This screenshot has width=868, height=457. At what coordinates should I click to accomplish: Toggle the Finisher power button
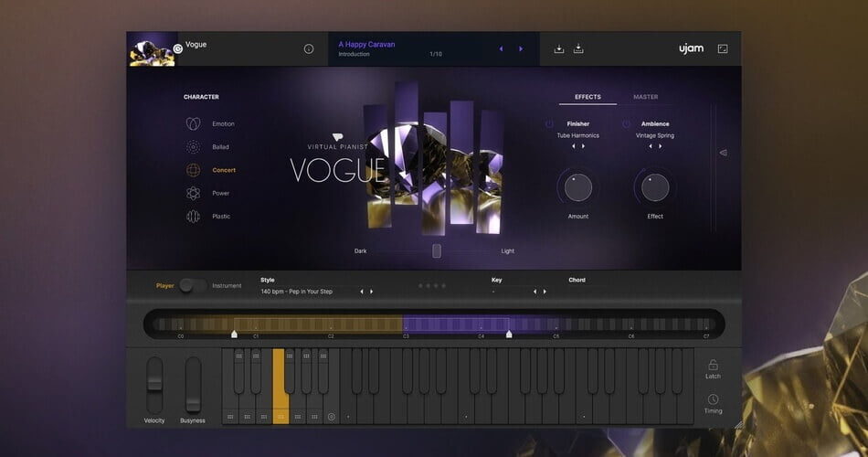coord(549,123)
